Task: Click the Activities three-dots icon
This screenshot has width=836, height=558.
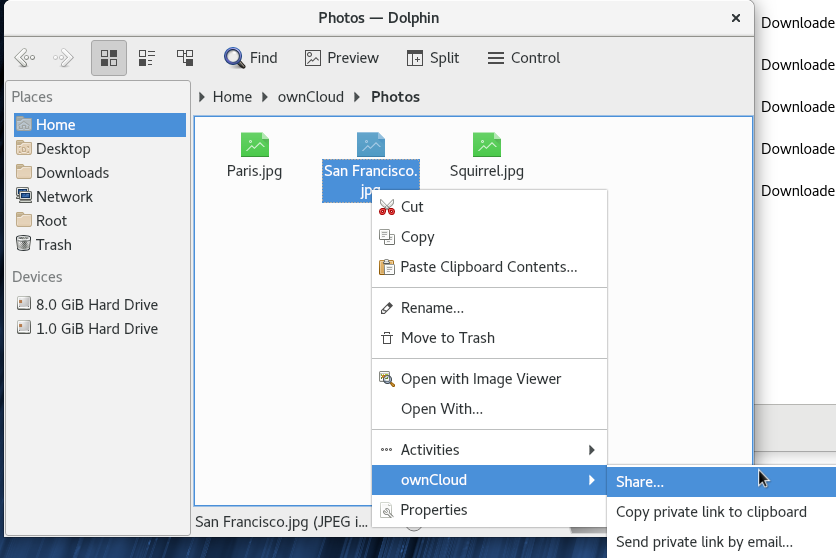Action: [387, 450]
